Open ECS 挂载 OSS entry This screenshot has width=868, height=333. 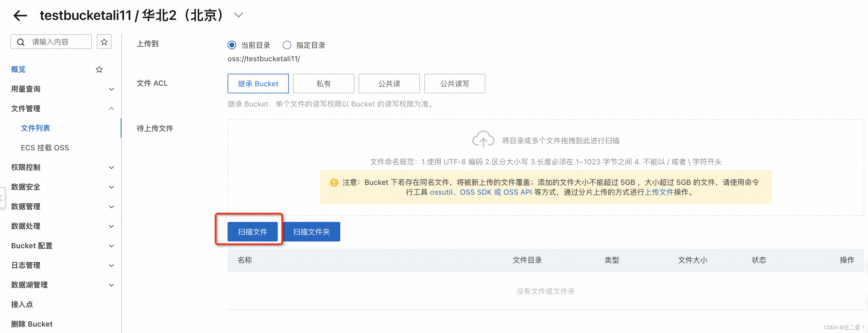(45, 148)
